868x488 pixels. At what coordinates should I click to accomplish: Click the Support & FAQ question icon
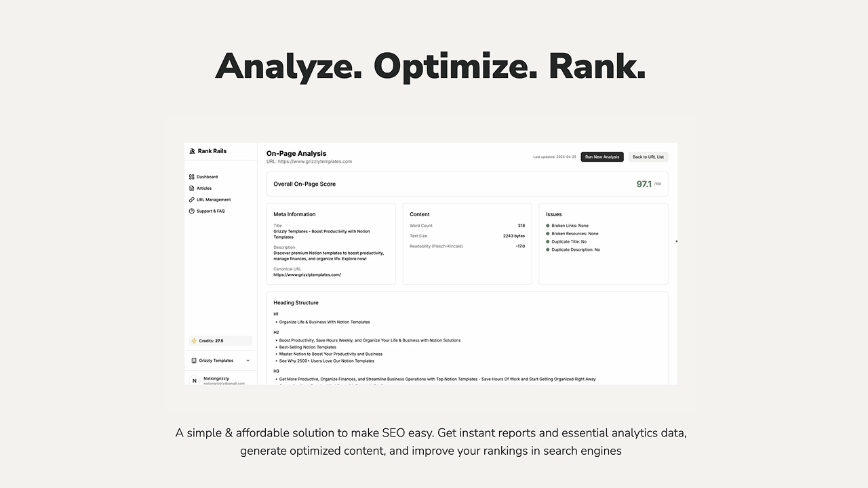[x=192, y=211]
